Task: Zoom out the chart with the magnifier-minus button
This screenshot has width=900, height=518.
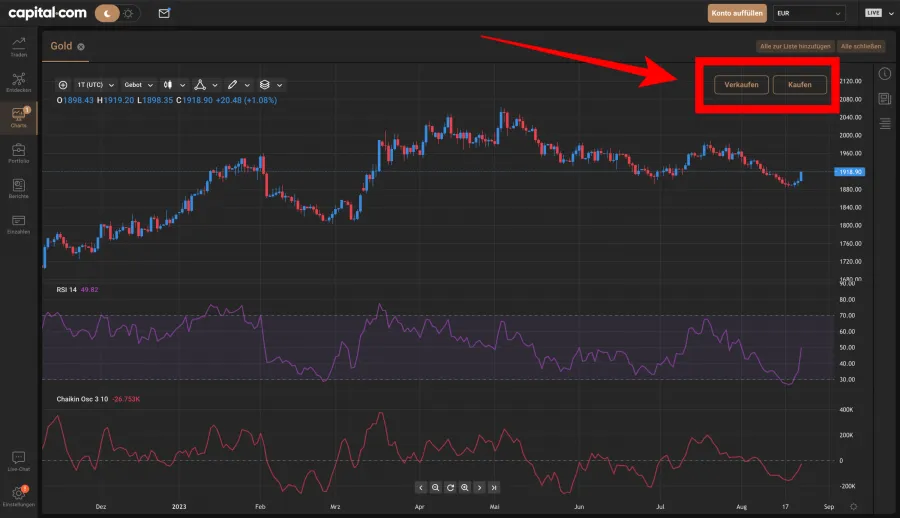Action: (x=436, y=487)
